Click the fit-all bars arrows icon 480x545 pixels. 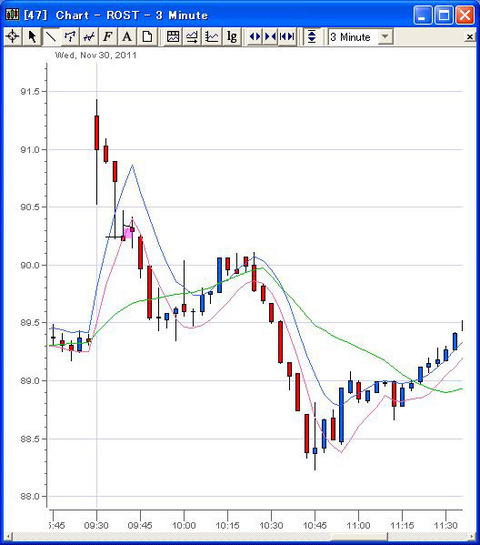click(287, 36)
